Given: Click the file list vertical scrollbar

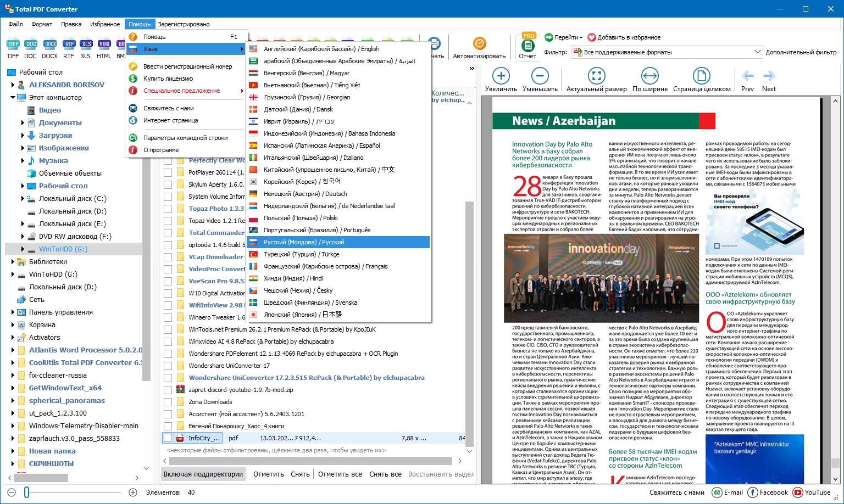Looking at the screenshot, I should [x=469, y=324].
